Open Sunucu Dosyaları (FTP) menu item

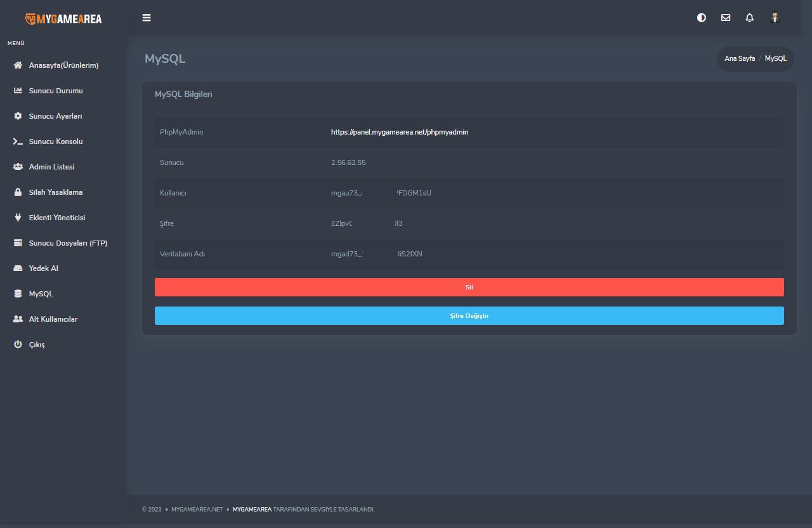[68, 243]
